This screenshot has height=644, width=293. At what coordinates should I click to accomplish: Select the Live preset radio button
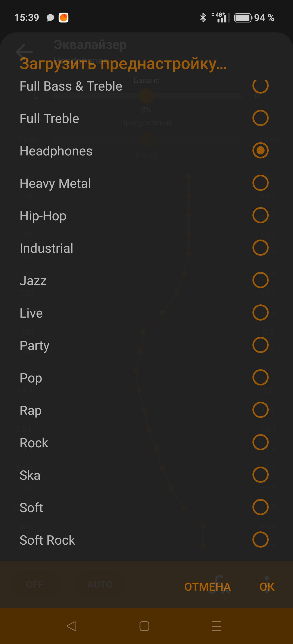(260, 313)
